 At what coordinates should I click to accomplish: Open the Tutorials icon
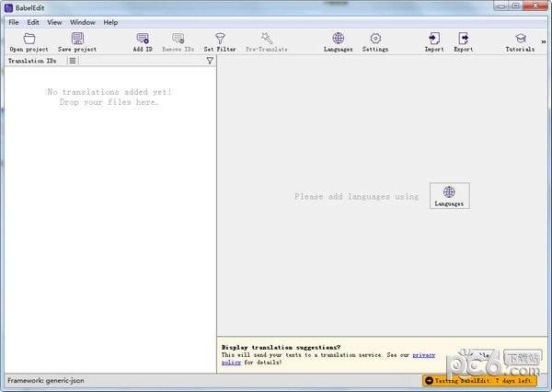coord(520,39)
